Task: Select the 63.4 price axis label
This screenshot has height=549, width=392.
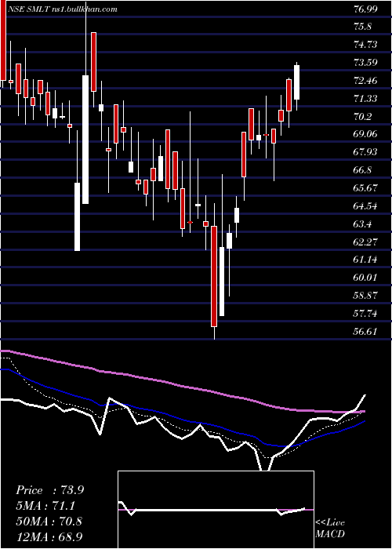Action: 363,224
